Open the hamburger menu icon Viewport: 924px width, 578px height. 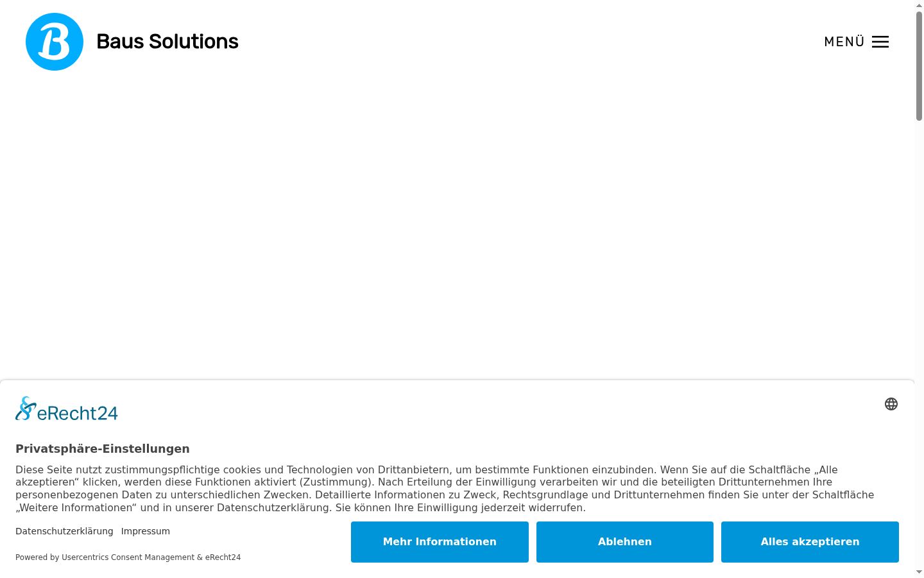(x=880, y=42)
